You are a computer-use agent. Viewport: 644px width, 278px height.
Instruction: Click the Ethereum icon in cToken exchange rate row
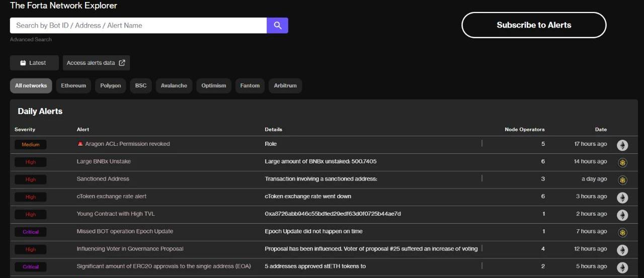[622, 198]
